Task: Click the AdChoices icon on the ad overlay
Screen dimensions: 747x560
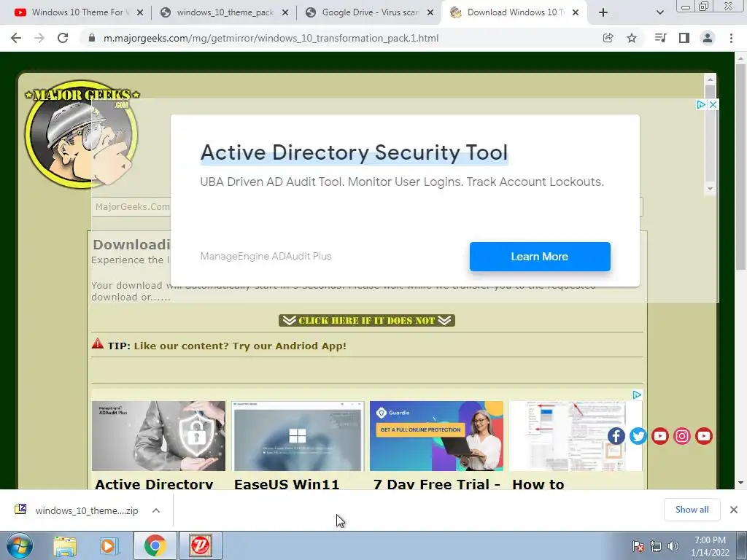Action: coord(701,105)
